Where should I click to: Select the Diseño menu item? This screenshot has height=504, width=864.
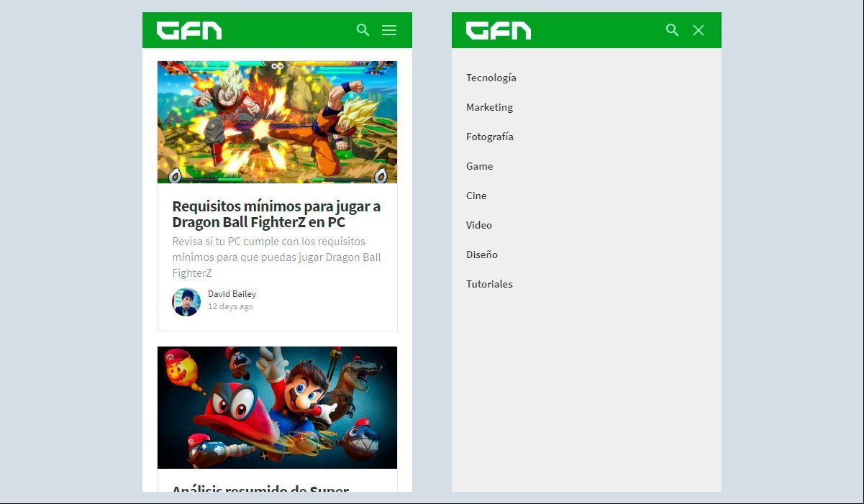coord(482,255)
